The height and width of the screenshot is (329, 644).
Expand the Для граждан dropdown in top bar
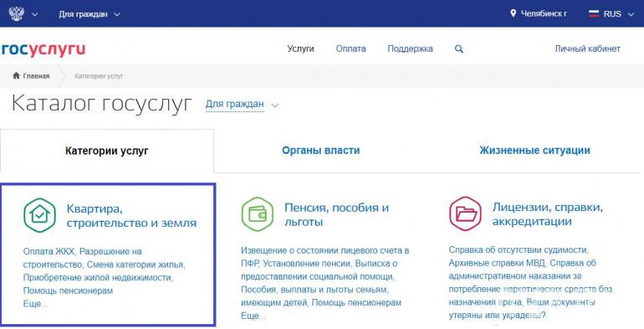pos(89,14)
